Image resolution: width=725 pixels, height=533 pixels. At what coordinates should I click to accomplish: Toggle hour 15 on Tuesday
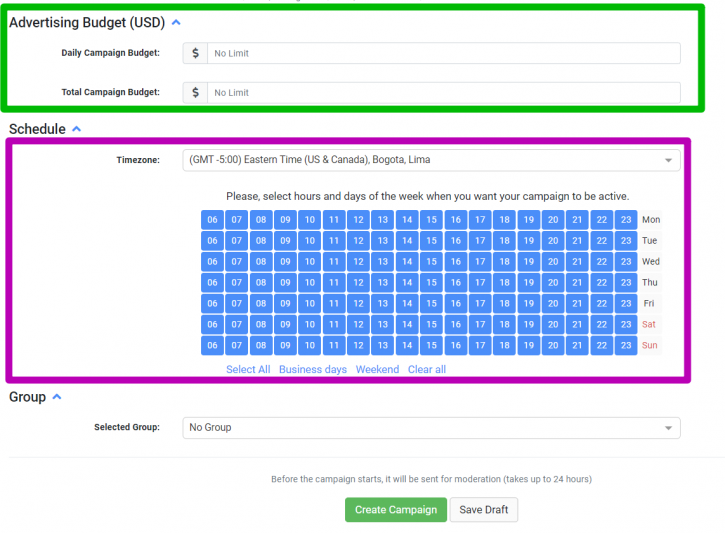pos(431,241)
